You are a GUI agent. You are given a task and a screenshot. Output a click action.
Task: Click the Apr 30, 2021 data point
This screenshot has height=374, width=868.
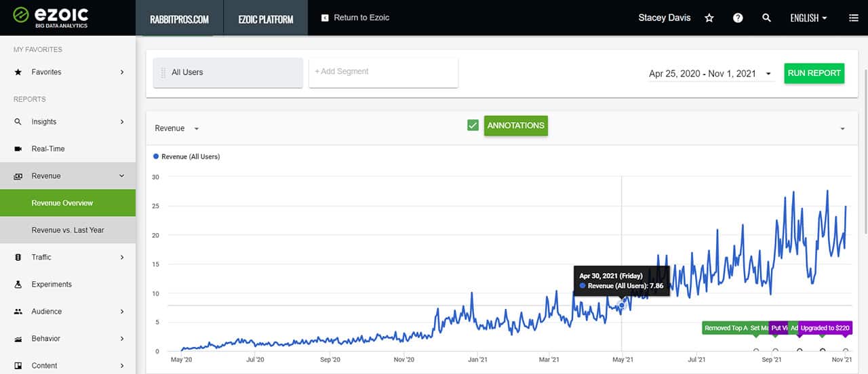622,306
